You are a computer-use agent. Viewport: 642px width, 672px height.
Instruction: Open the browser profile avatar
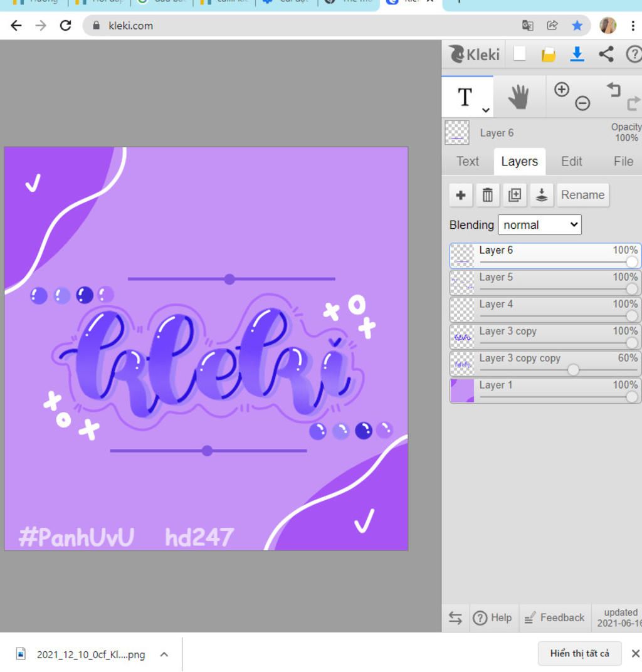point(608,26)
